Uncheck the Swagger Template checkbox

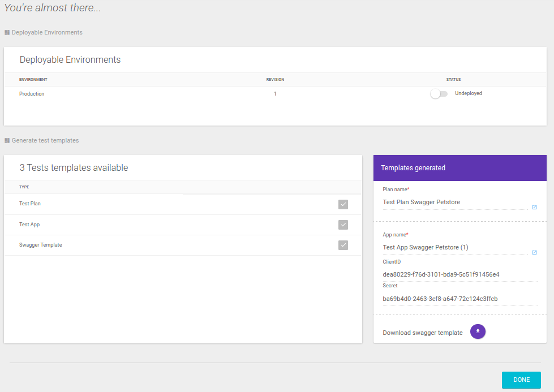point(343,245)
